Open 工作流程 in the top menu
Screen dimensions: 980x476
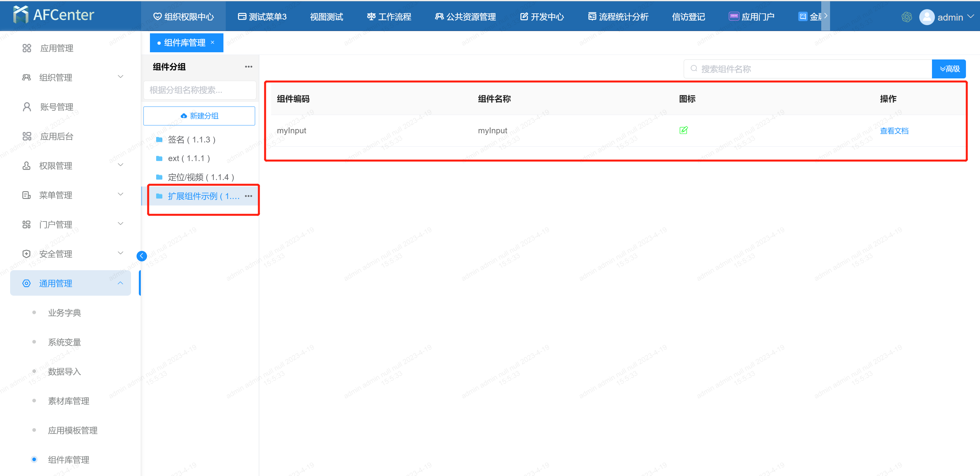[389, 17]
